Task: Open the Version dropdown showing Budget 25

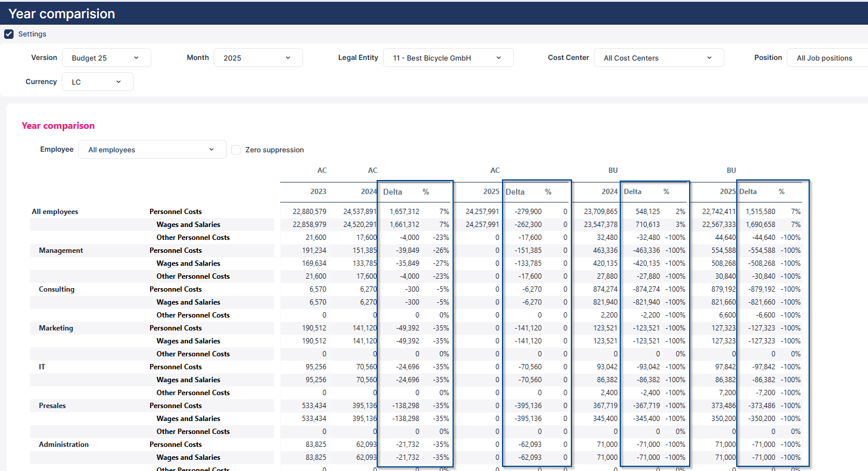Action: (x=106, y=58)
